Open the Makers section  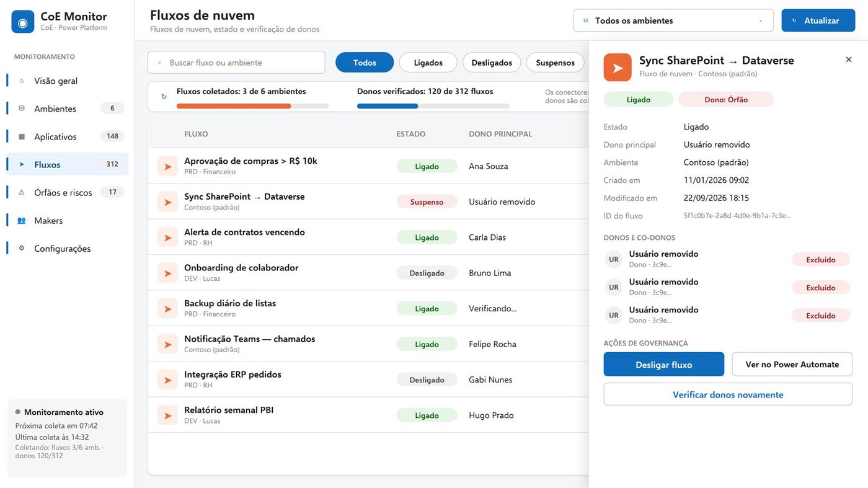67,220
